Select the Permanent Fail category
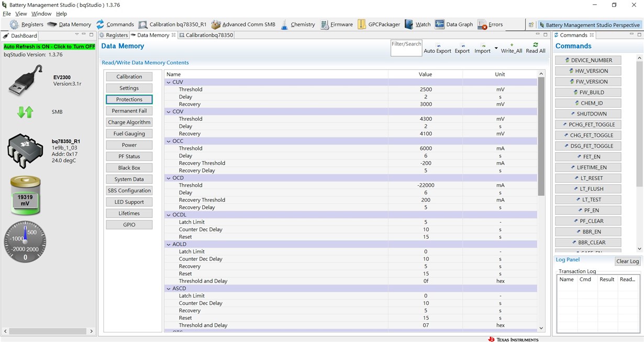The height and width of the screenshot is (342, 644). [x=129, y=111]
